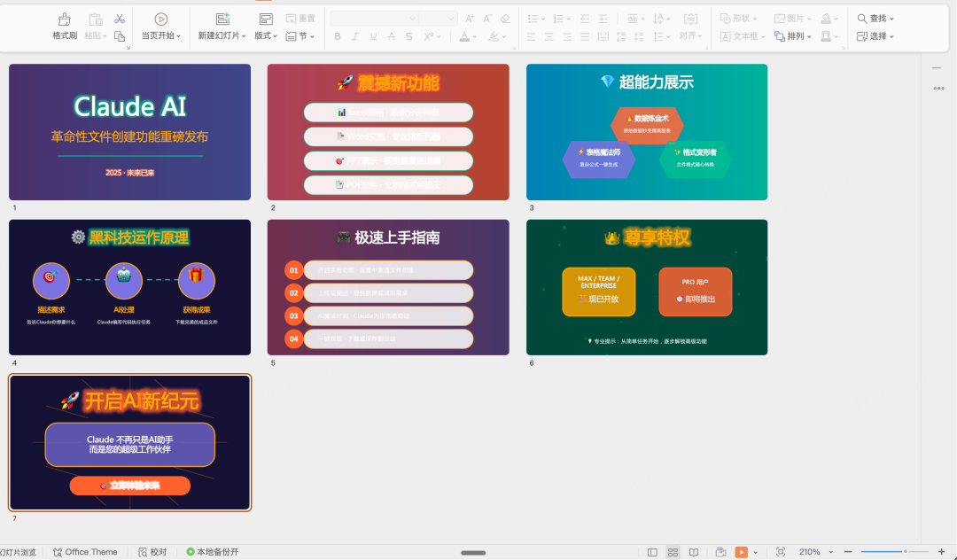Open the Text Box (文本框) dropdown
Image resolution: width=957 pixels, height=560 pixels.
click(743, 36)
